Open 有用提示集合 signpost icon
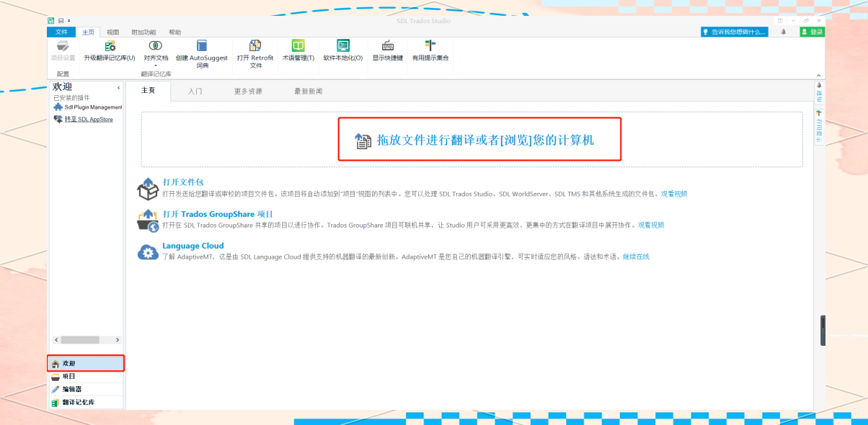Screen dimensions: 868x425 click(430, 45)
